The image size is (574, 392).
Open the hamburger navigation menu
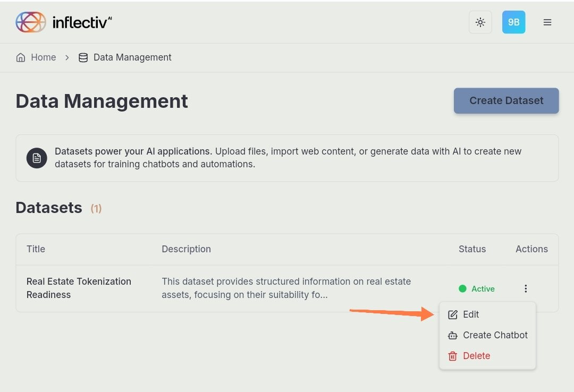point(547,22)
